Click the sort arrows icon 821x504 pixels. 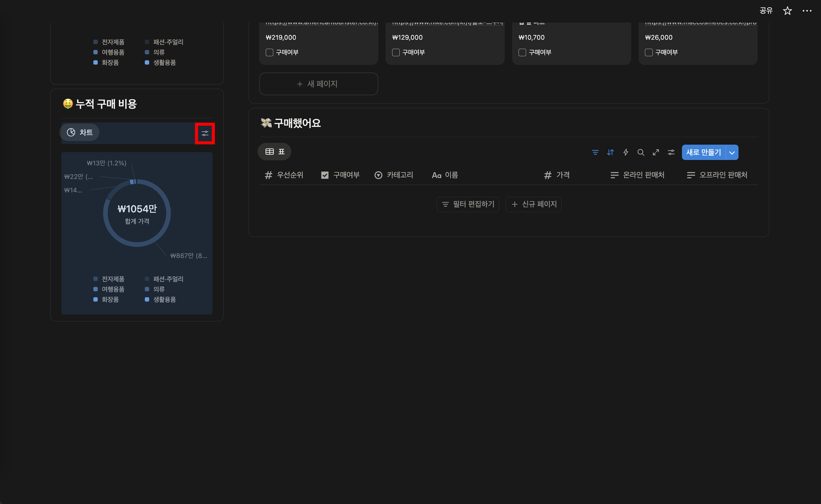[x=610, y=152]
